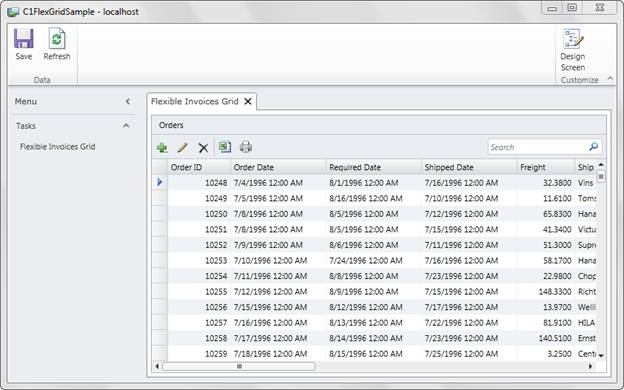Click the horizontal scrollbar thumb
Screen dimensions: 624x390
coord(239,366)
